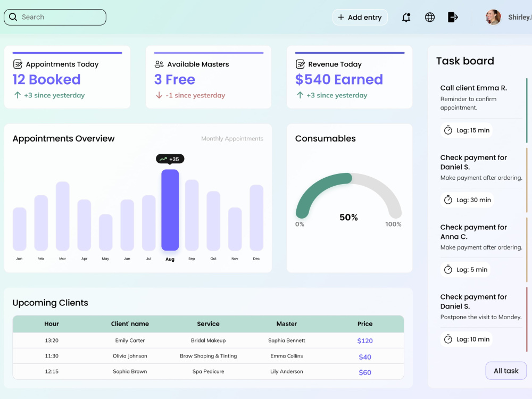Click the Upcoming Clients heading
This screenshot has width=532, height=399.
(x=50, y=303)
